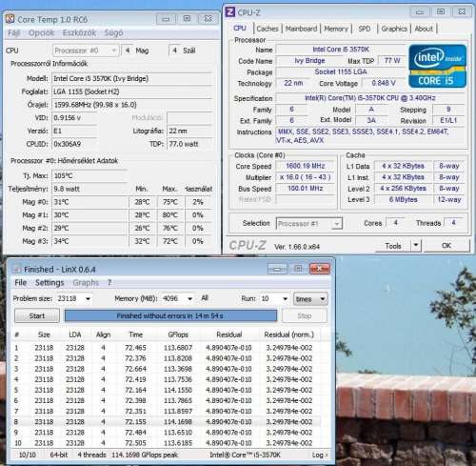
Task: Click the CPUID value 0x306A9
Action: click(74, 144)
